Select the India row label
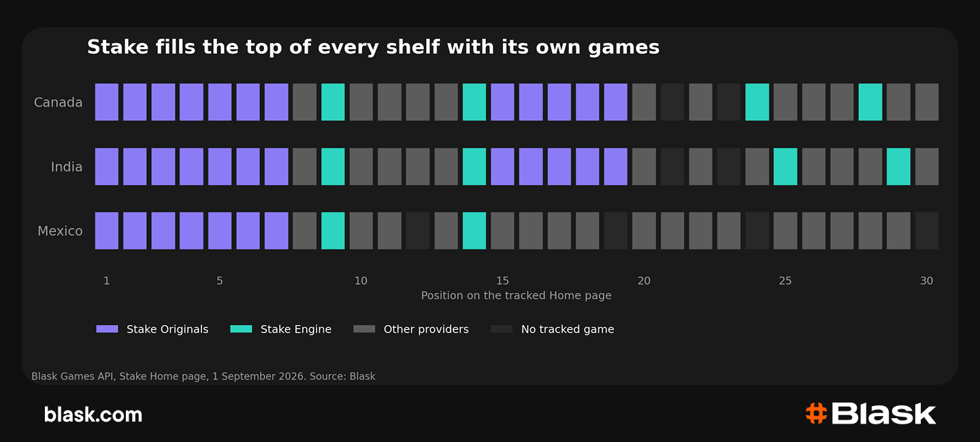This screenshot has width=980, height=442. pos(67,167)
